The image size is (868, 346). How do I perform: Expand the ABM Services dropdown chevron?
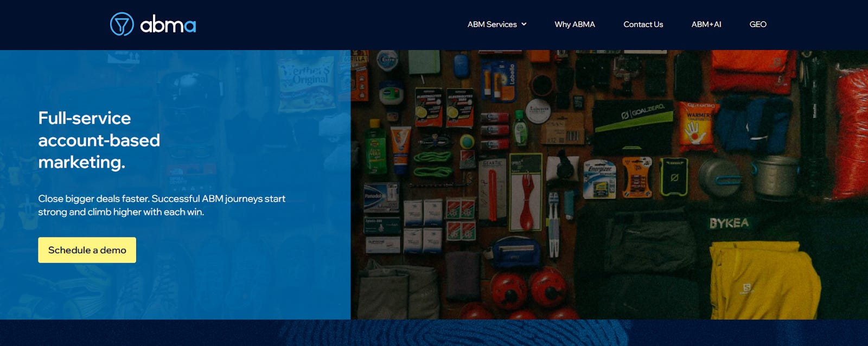click(524, 24)
